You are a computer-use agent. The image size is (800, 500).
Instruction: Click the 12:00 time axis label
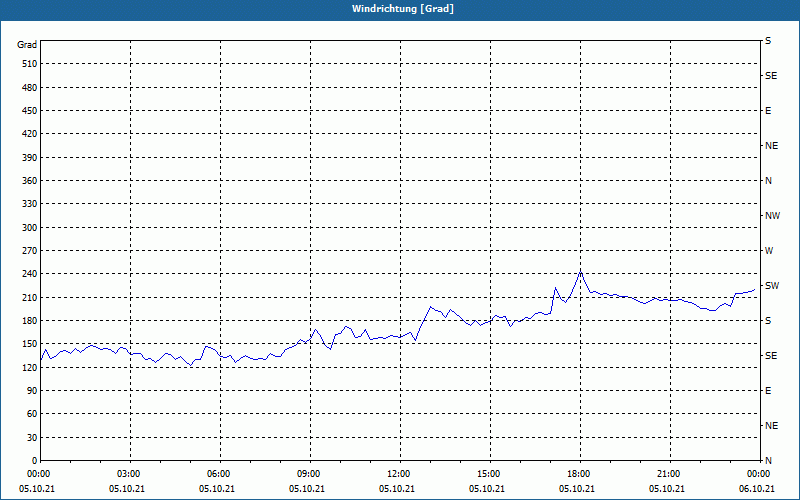pyautogui.click(x=400, y=473)
